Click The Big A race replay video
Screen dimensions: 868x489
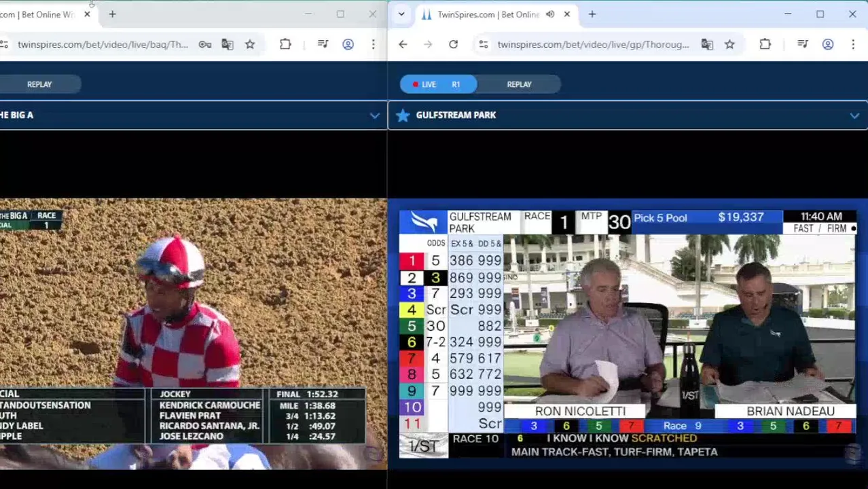coord(193,333)
